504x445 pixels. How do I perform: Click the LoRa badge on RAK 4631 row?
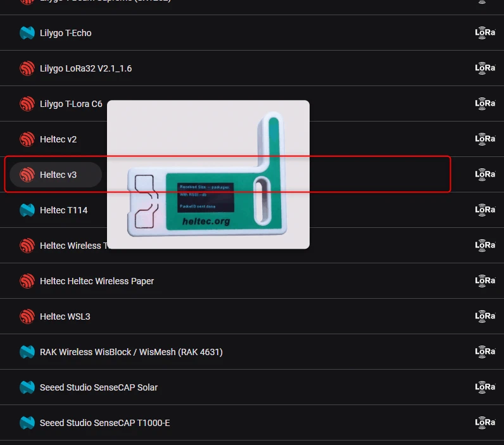pyautogui.click(x=485, y=351)
